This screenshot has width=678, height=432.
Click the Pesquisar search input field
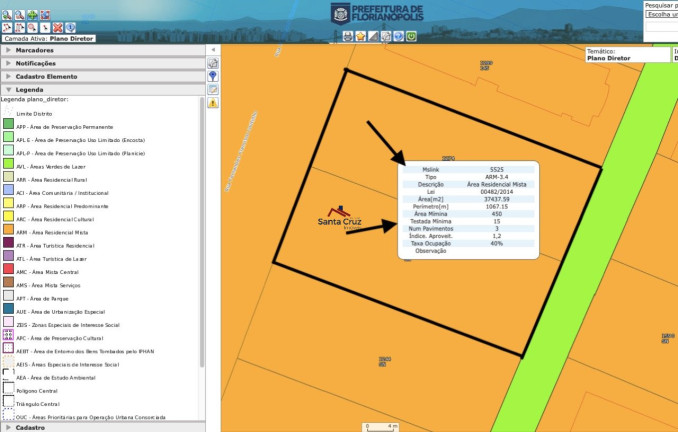pos(662,26)
